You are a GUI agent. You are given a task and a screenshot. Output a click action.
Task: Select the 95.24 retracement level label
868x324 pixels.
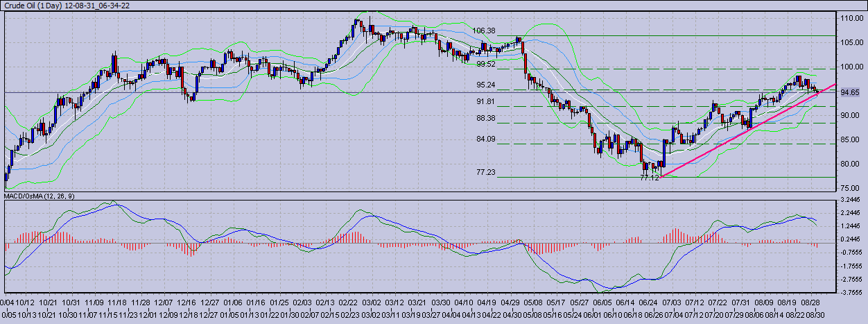[486, 85]
